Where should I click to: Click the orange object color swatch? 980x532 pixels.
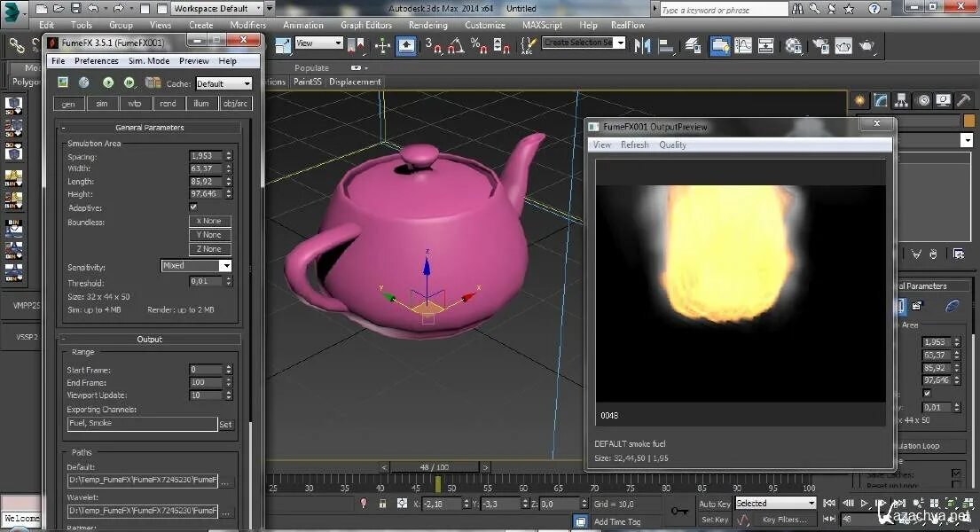click(x=969, y=121)
